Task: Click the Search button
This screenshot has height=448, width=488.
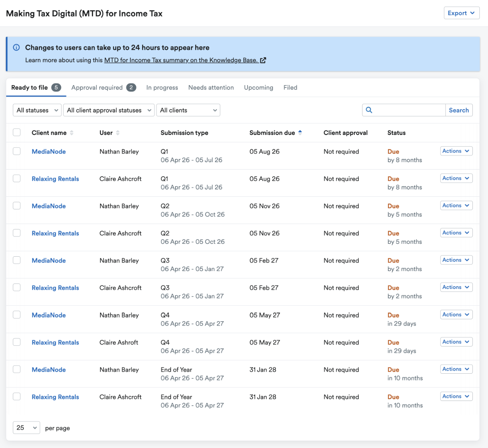Action: coord(459,110)
